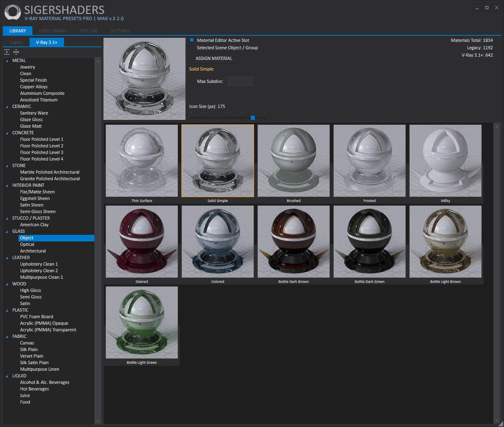
Task: Collapse the PLASTIC category arrow
Action: tap(7, 310)
